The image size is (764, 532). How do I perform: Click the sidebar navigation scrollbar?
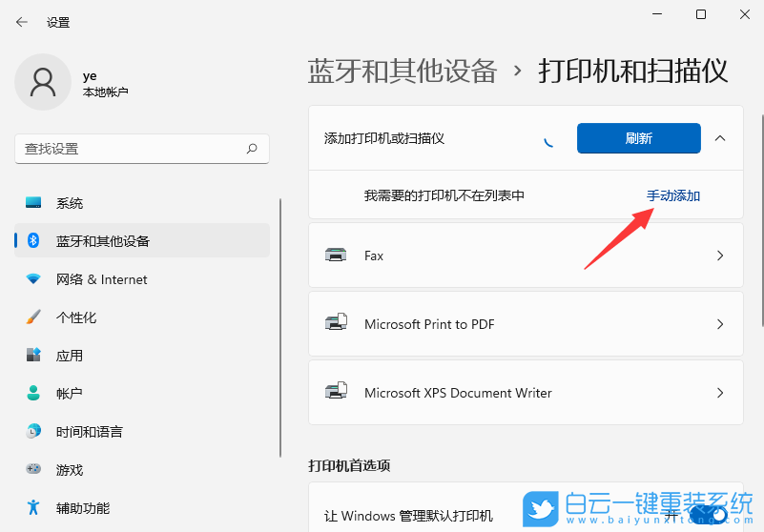(x=280, y=327)
